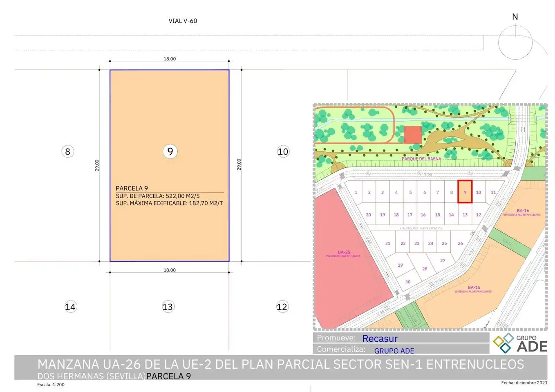
Task: Click the UA-25 label on the red block
Action: click(x=344, y=252)
